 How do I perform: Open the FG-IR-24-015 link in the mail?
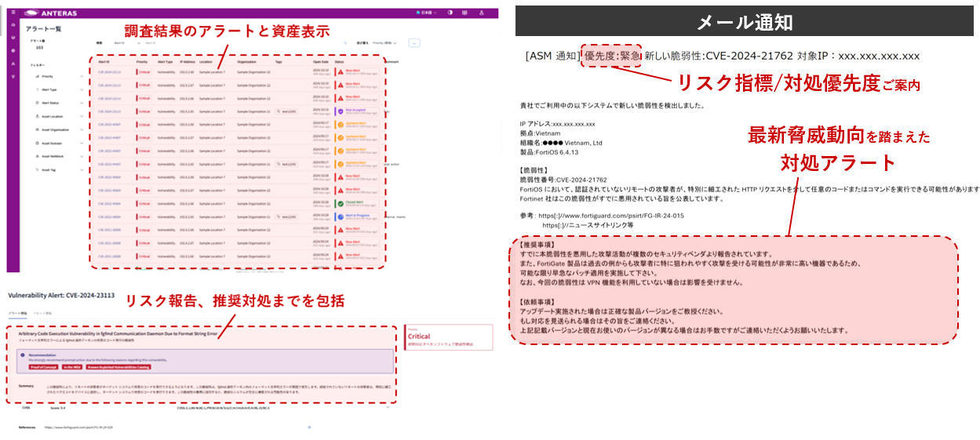click(x=612, y=215)
